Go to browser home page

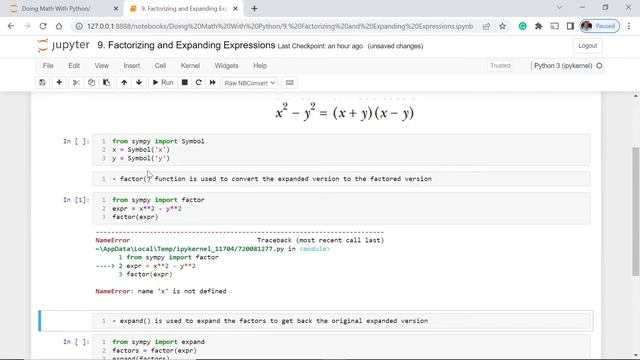point(59,26)
